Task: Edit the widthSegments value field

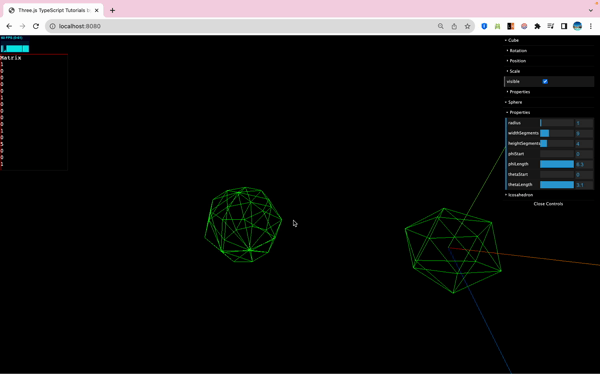Action: click(x=584, y=133)
